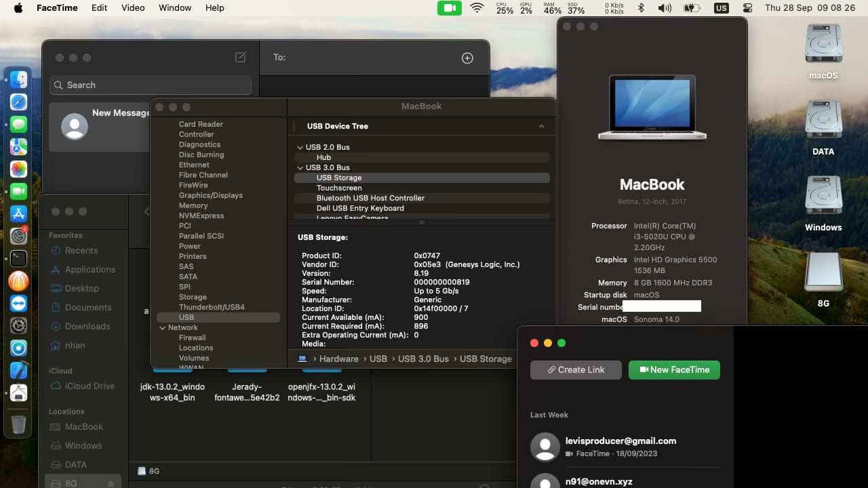Screen dimensions: 868x488
Task: Click the plus add-contact button in Messages
Action: click(467, 58)
